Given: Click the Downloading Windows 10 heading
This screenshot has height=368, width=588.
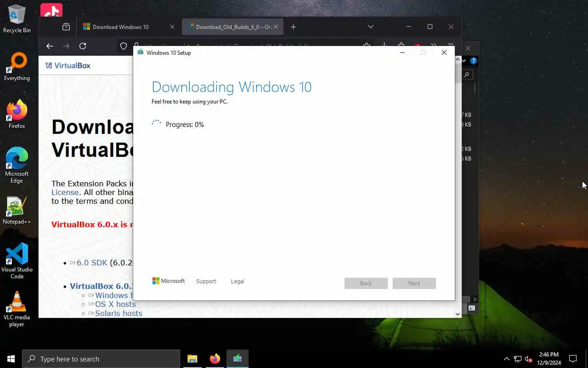Looking at the screenshot, I should 232,87.
